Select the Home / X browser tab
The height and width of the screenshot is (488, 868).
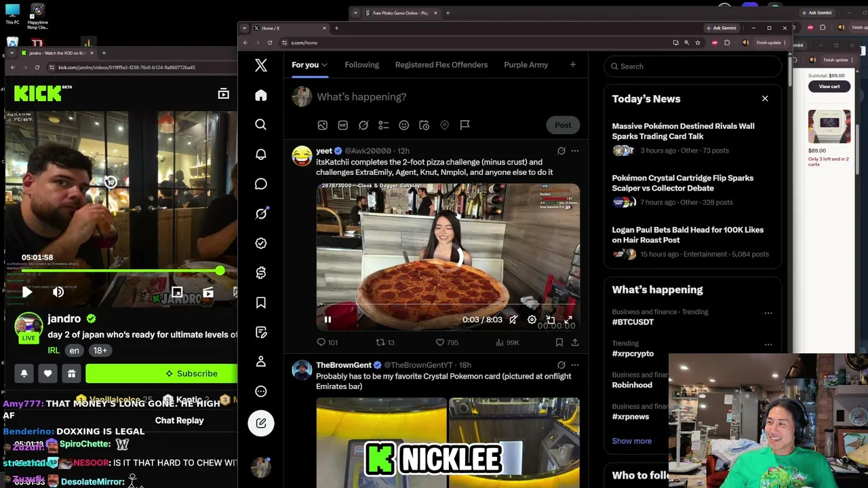coord(290,28)
